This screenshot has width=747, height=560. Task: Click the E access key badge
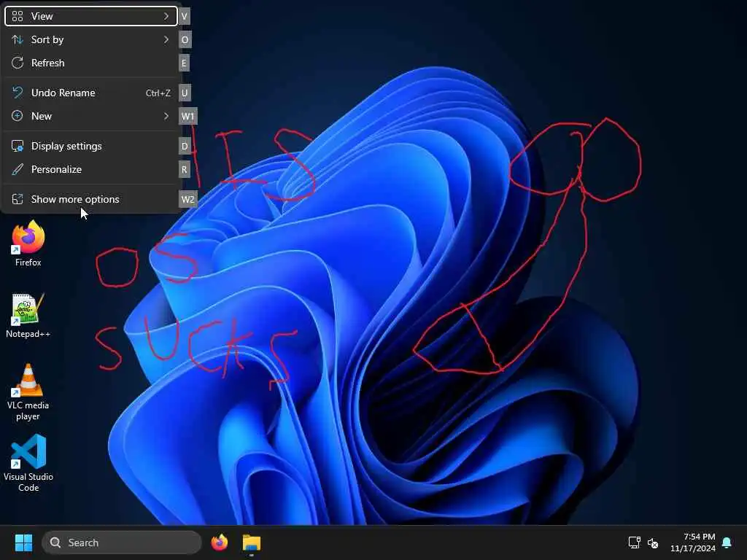pos(184,63)
